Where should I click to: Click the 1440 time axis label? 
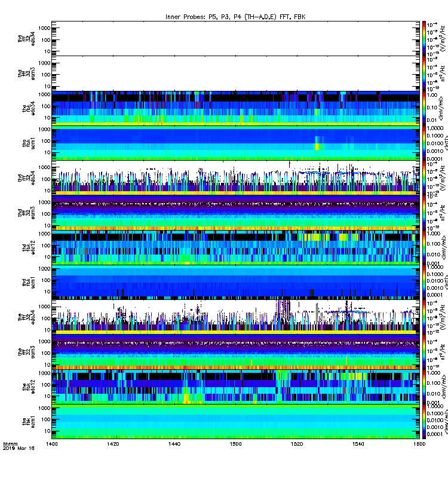tap(174, 444)
